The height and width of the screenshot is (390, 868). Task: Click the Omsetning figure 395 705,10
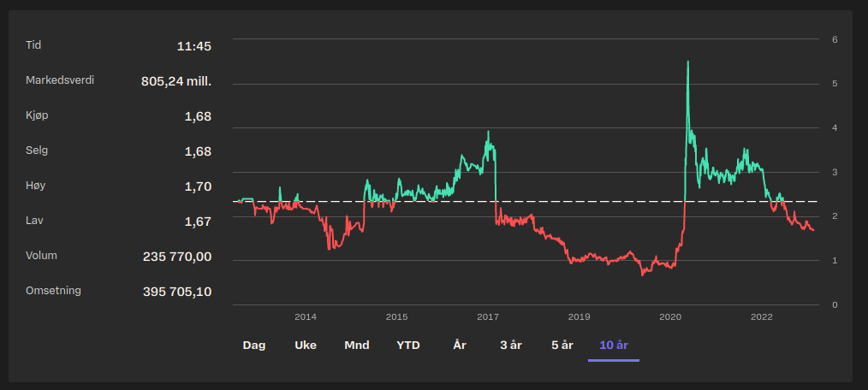176,292
